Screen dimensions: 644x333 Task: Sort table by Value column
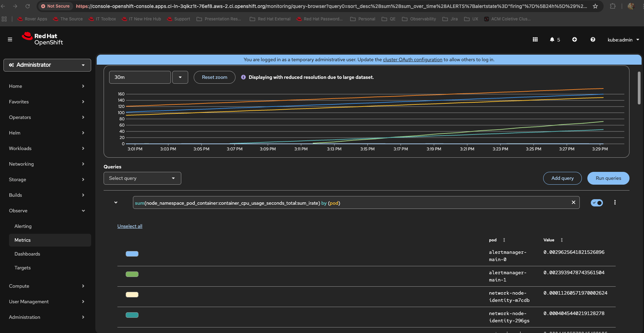[x=562, y=240]
